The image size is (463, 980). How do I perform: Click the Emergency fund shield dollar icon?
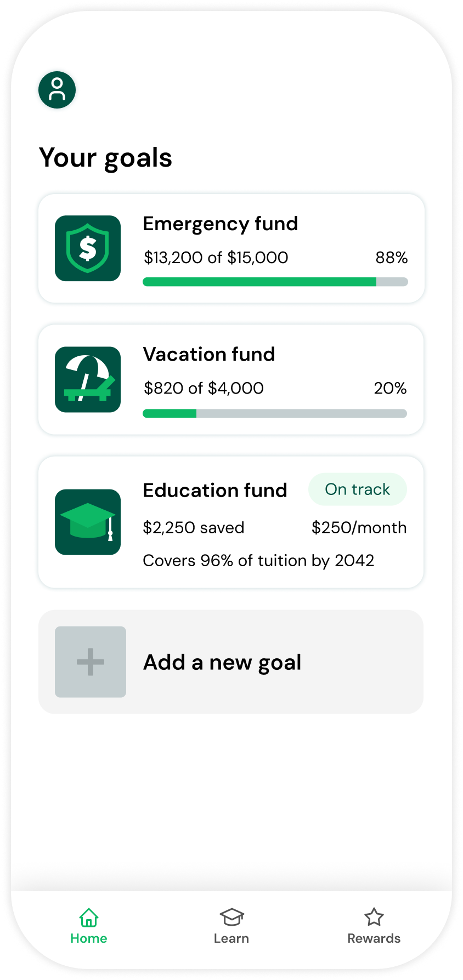coord(88,248)
